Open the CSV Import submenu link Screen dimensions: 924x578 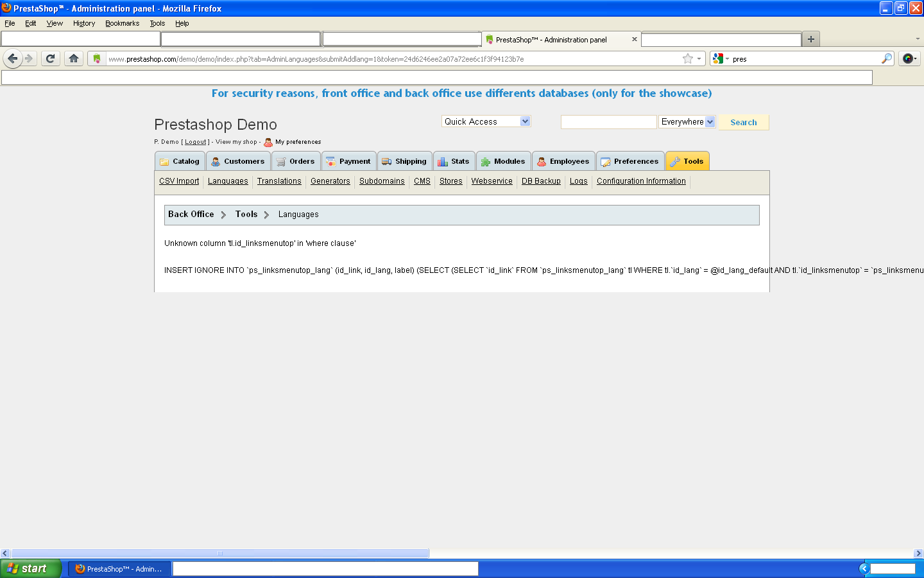(x=179, y=181)
